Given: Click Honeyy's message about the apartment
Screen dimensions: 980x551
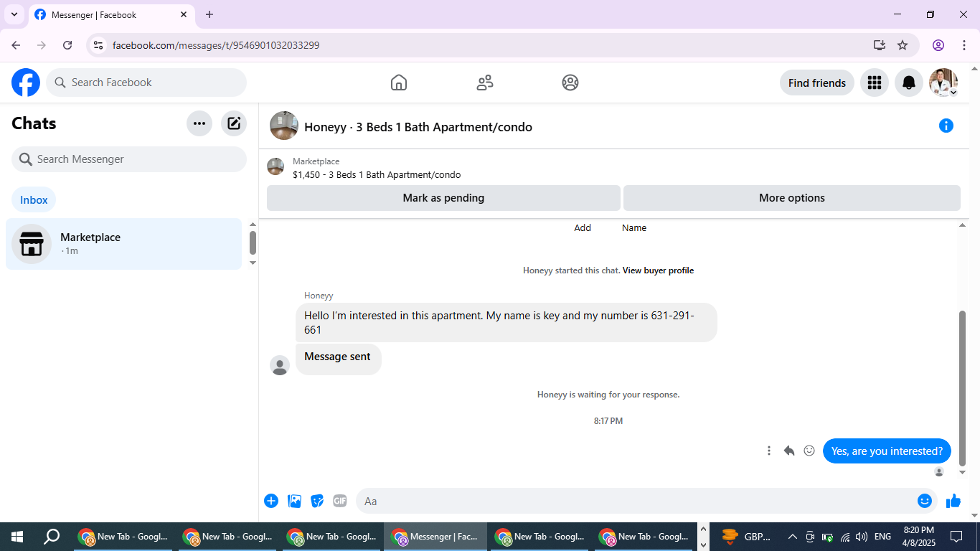Looking at the screenshot, I should click(x=507, y=322).
